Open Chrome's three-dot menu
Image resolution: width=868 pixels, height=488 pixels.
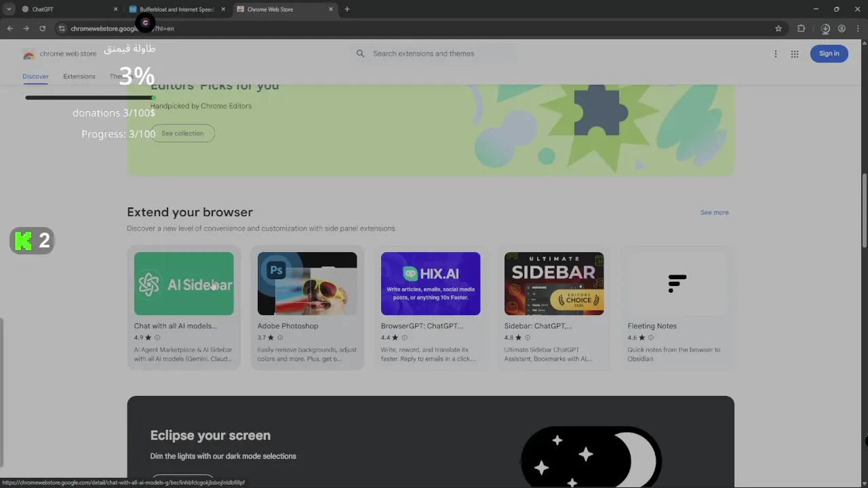click(x=858, y=28)
